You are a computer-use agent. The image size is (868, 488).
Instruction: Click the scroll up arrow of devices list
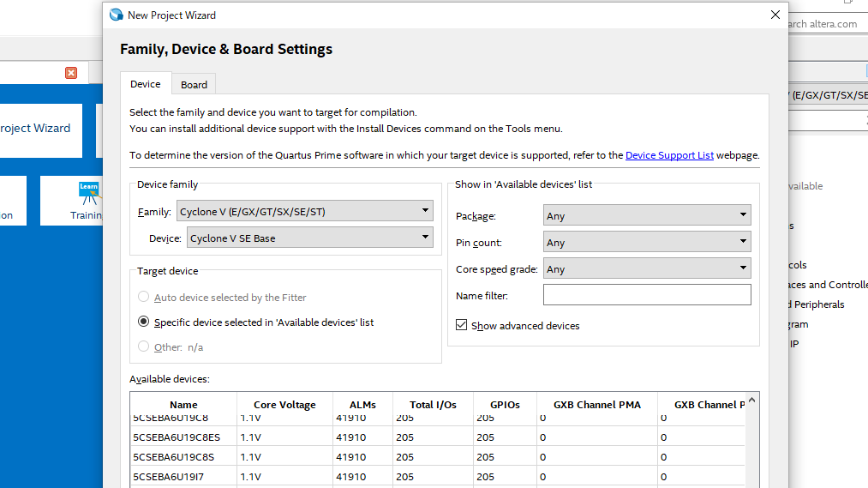pyautogui.click(x=751, y=400)
